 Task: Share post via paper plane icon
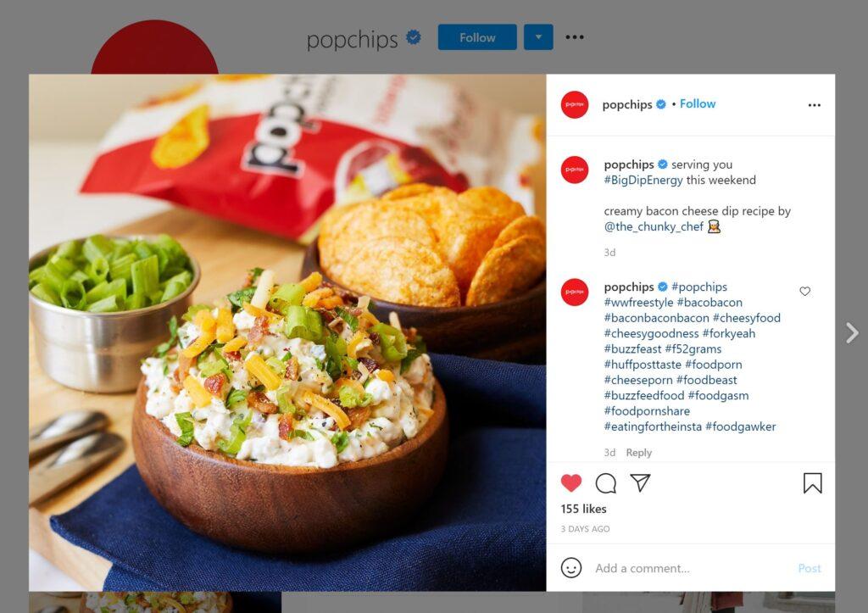pos(641,482)
